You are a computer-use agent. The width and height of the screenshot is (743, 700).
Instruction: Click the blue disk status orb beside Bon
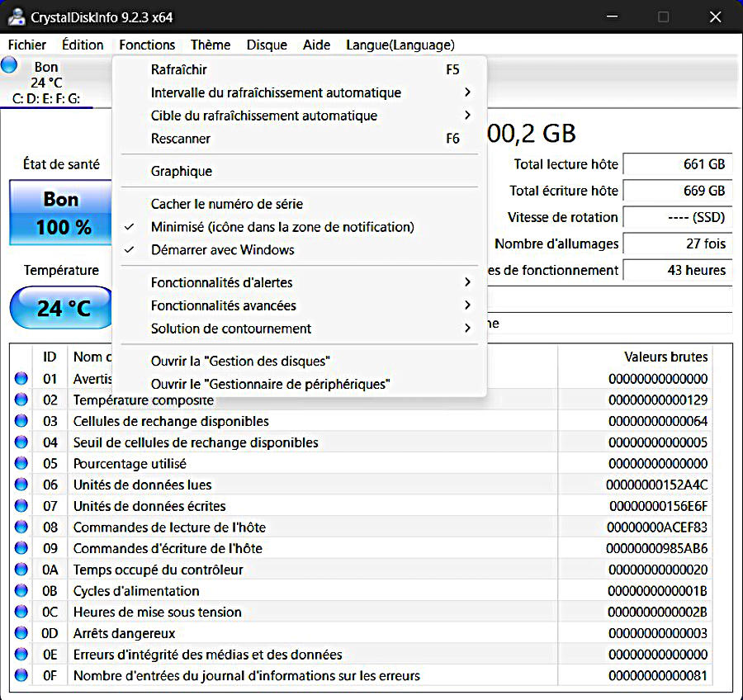[9, 65]
